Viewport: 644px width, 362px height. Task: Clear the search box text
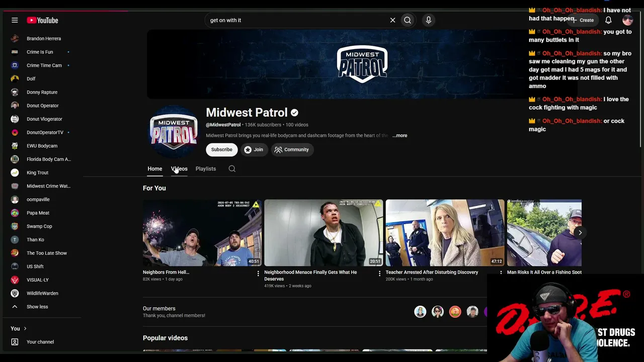tap(392, 20)
